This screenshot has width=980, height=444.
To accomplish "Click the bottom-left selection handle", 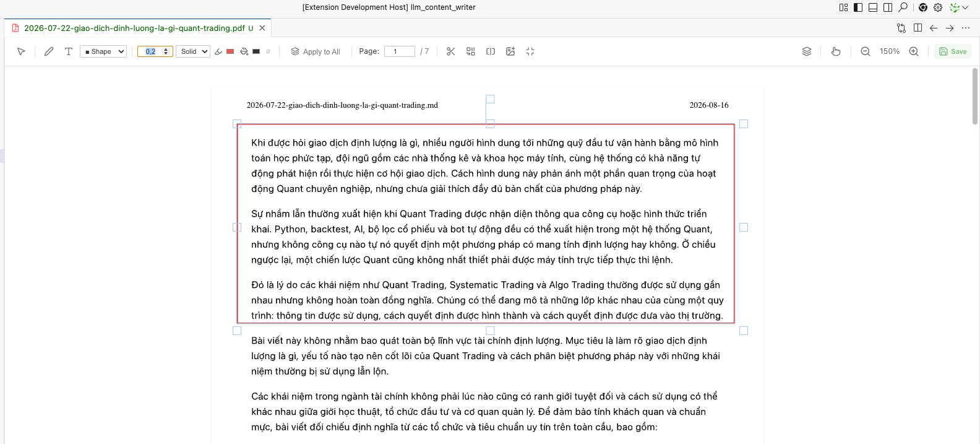I will (x=237, y=331).
